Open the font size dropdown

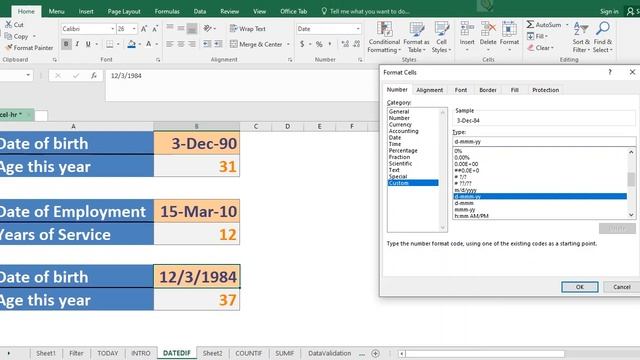[134, 29]
